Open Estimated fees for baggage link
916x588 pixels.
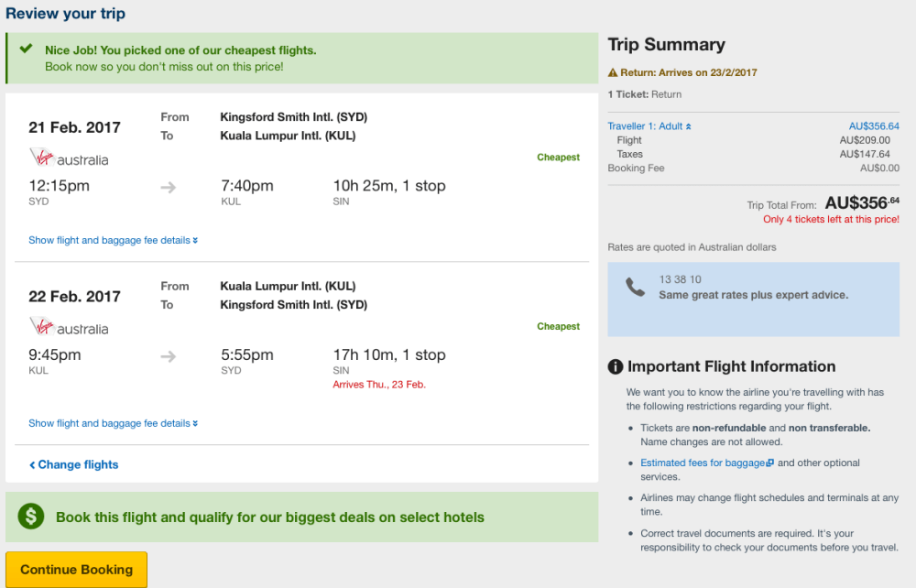706,463
